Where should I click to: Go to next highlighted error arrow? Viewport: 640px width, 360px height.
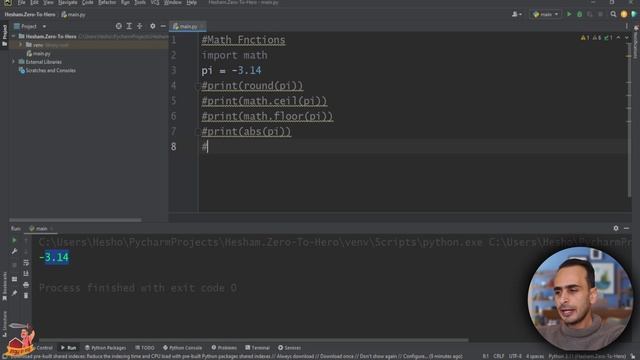point(627,38)
